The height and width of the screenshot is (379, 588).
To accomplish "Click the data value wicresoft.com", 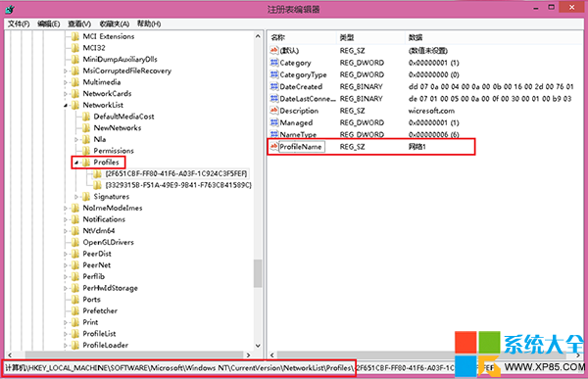I will coord(431,111).
